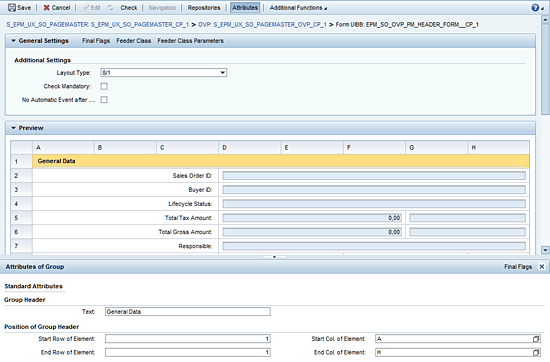The height and width of the screenshot is (362, 550).
Task: Click the Save toolbar button
Action: (x=20, y=8)
